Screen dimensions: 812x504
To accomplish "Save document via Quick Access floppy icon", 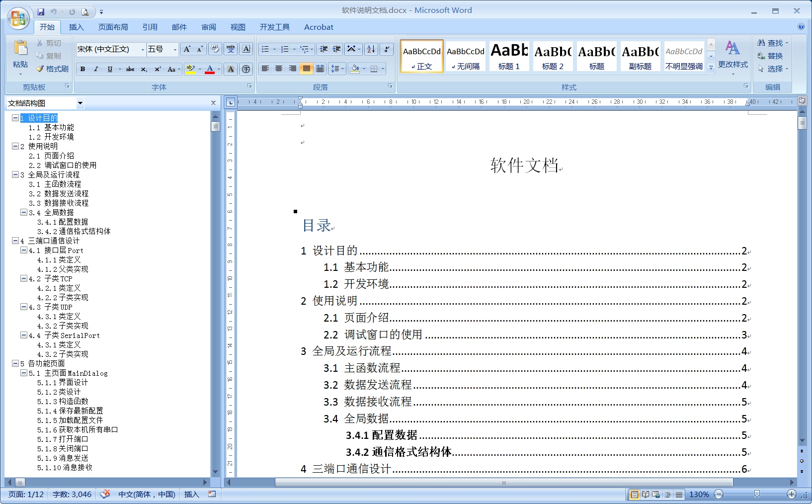I will point(41,11).
